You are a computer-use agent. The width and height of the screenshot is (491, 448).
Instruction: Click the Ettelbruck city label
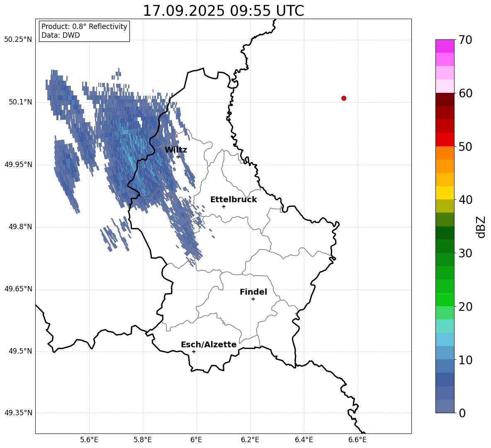point(233,200)
